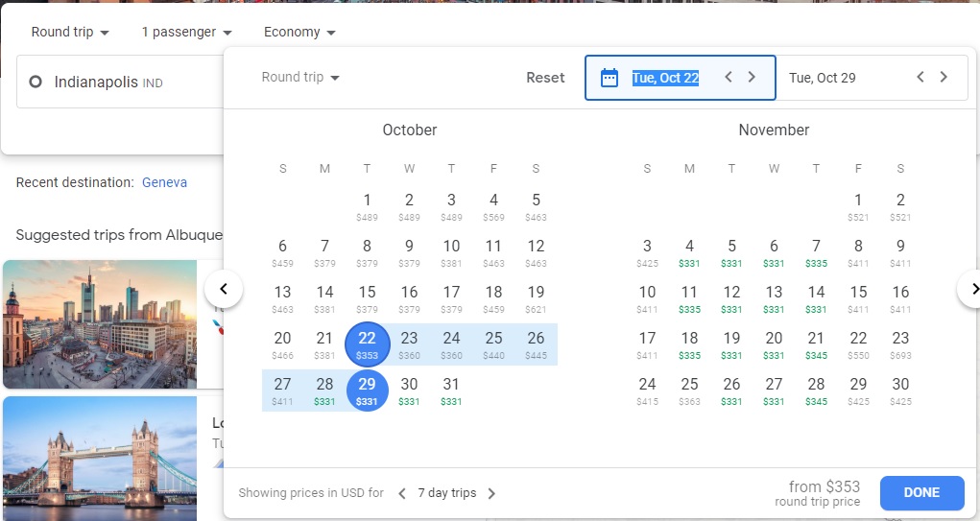Show previous months with left circle arrow
This screenshot has height=521, width=980.
pyautogui.click(x=224, y=288)
